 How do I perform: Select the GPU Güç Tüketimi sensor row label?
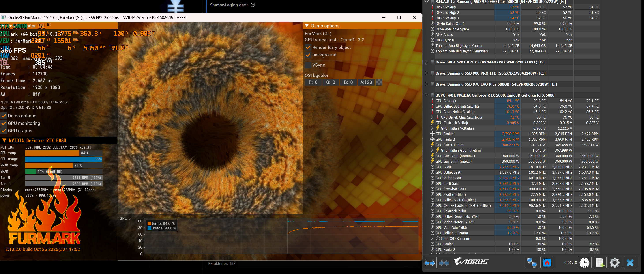tap(449, 145)
